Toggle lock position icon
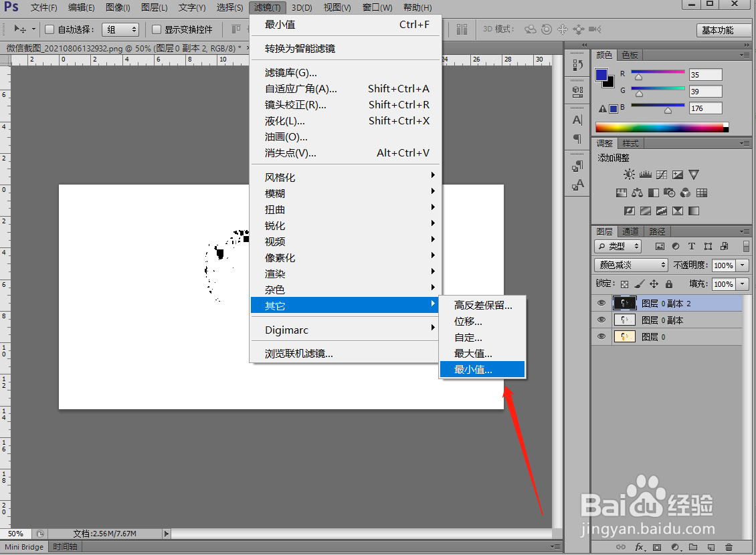This screenshot has width=756, height=555. click(654, 284)
